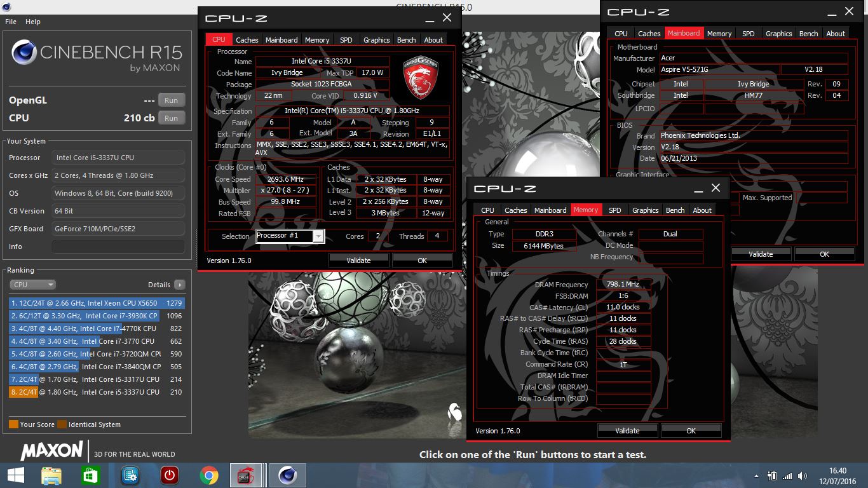868x488 pixels.
Task: Click OK in the CPU-Z Memory window
Action: pyautogui.click(x=691, y=430)
